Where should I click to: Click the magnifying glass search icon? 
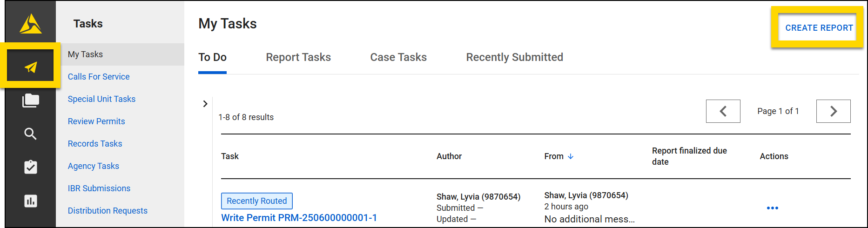pos(31,134)
